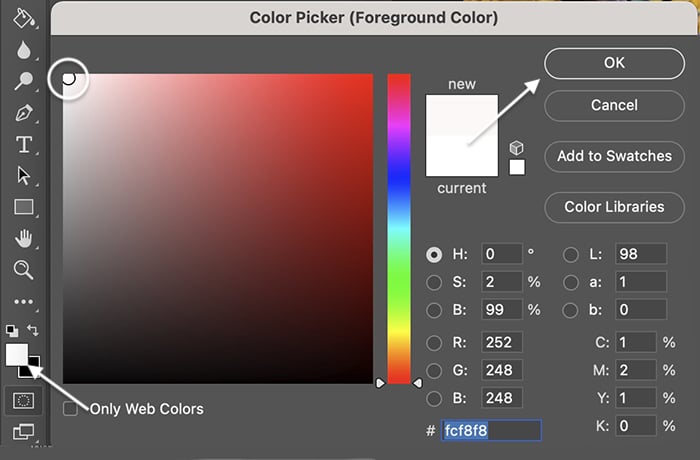Select the HSB brightness B radio button

[434, 310]
